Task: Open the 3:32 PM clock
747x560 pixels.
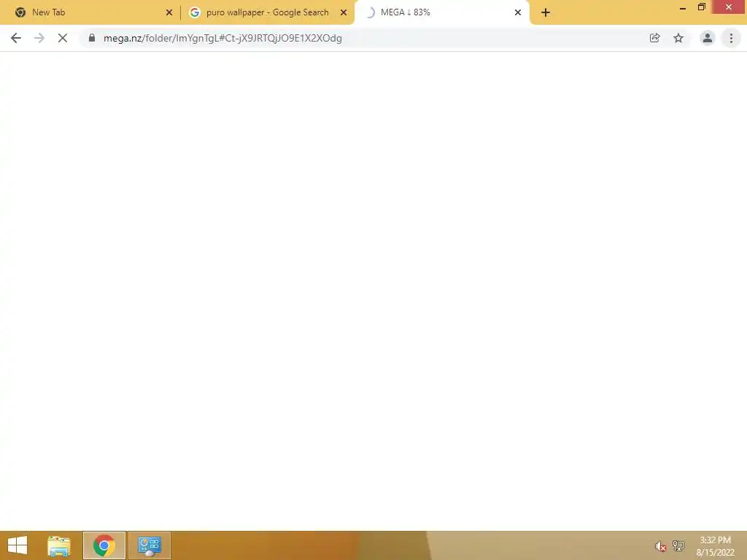Action: (715, 546)
